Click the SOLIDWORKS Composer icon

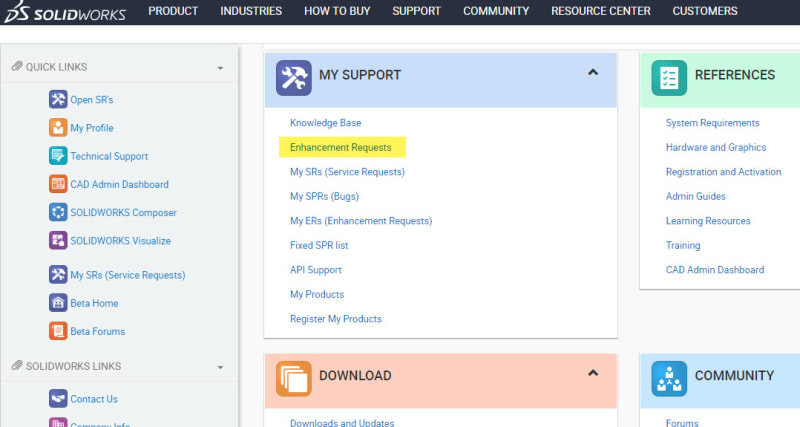58,212
